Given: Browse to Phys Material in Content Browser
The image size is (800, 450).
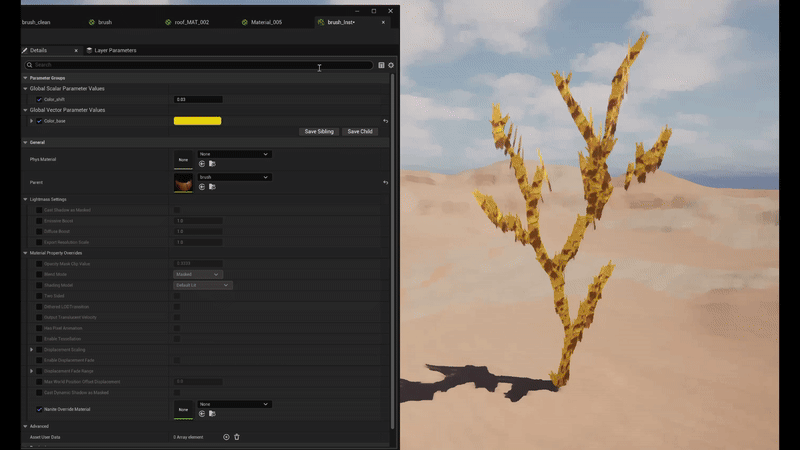Looking at the screenshot, I should [212, 164].
